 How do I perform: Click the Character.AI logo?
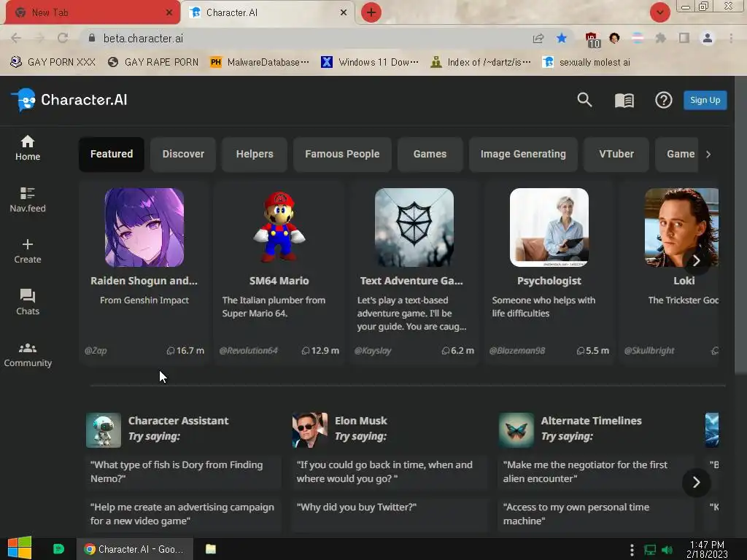[x=69, y=100]
